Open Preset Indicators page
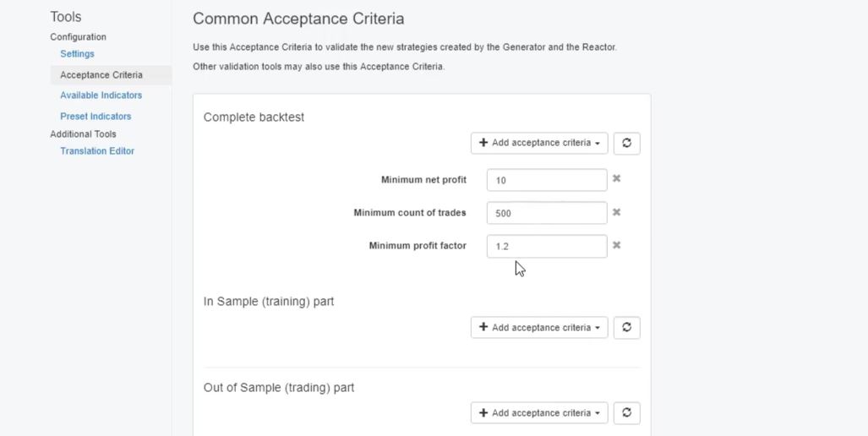Viewport: 868px width, 436px height. tap(96, 117)
